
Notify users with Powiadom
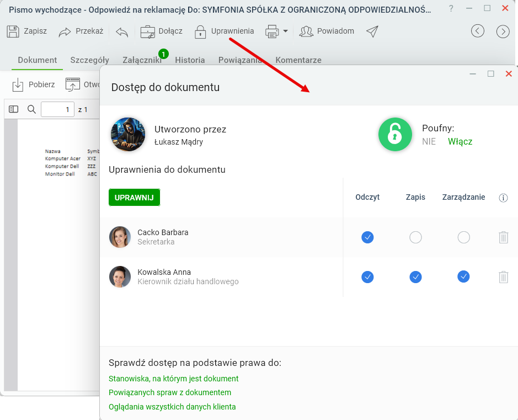tap(327, 31)
